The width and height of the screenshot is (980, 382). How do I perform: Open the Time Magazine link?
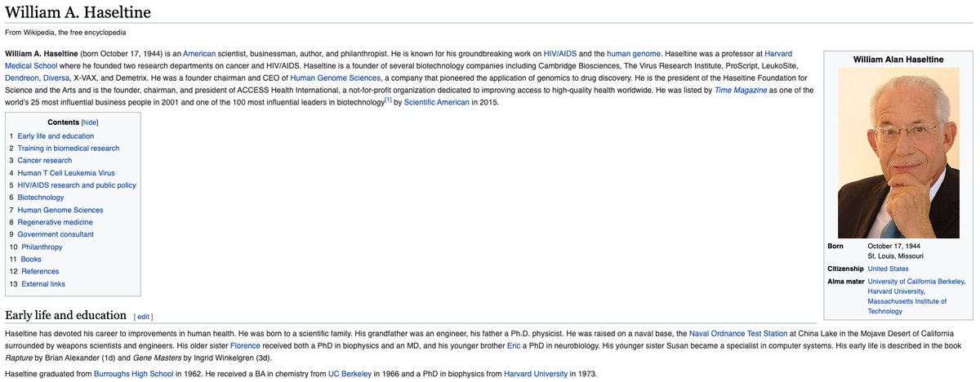[741, 90]
